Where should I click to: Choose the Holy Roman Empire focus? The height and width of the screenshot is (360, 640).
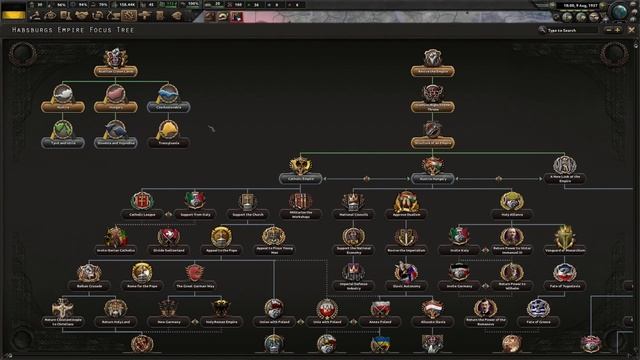[x=221, y=313]
